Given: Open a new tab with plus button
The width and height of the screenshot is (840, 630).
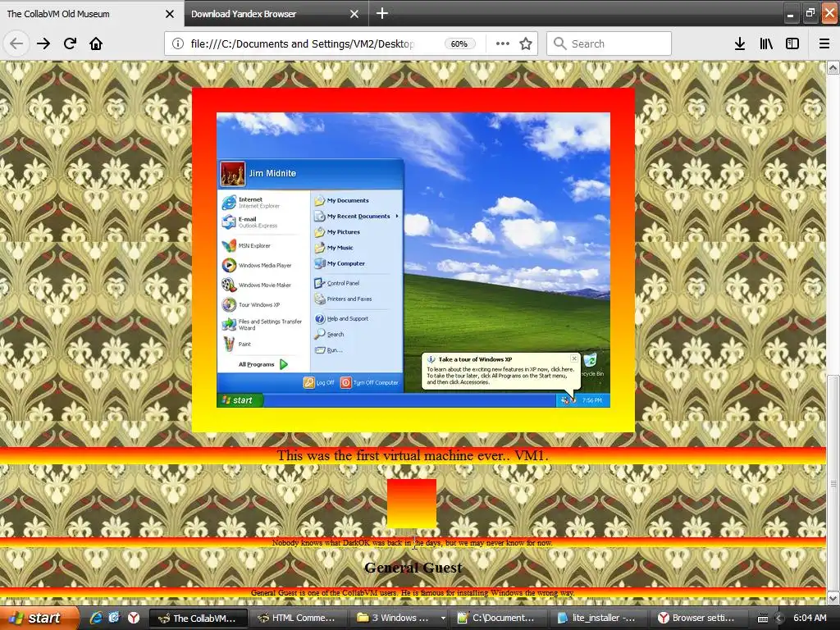Looking at the screenshot, I should point(382,13).
